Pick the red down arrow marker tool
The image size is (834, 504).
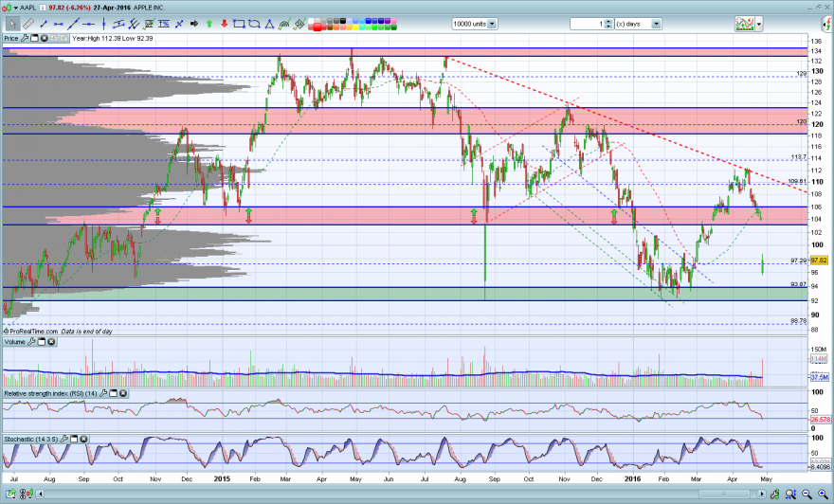[224, 24]
